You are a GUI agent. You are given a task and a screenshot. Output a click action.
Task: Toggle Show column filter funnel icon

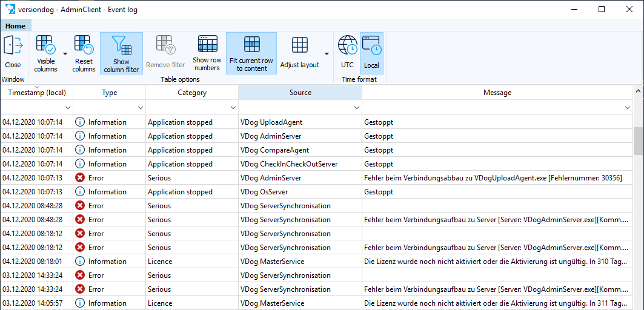point(121,45)
